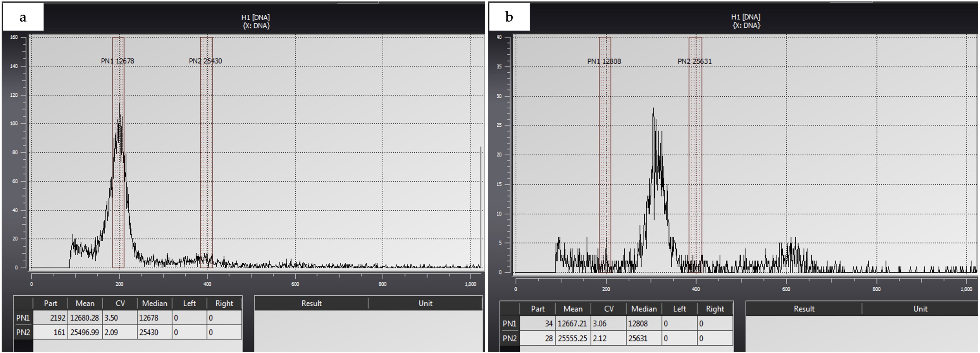980x353 pixels.
Task: Click the mean value 12680.28 cell
Action: tap(85, 318)
